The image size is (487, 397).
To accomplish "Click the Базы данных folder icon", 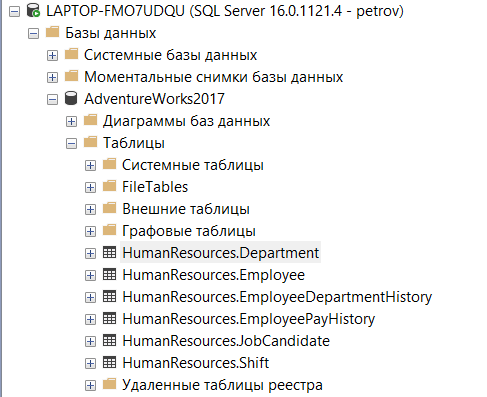I will [52, 32].
